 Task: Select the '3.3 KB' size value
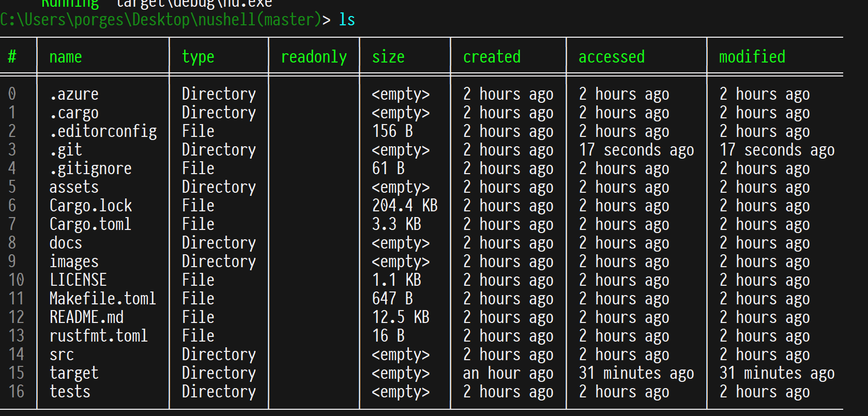pos(397,224)
